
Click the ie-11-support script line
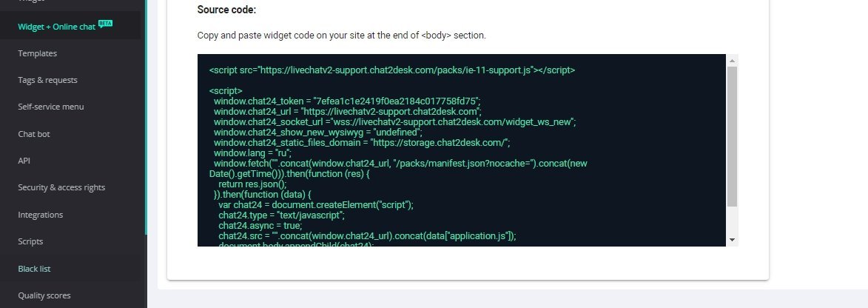[392, 70]
